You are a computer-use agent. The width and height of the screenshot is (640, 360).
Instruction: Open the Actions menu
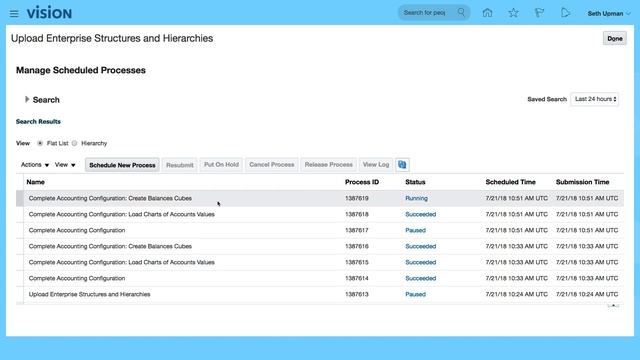coord(35,164)
